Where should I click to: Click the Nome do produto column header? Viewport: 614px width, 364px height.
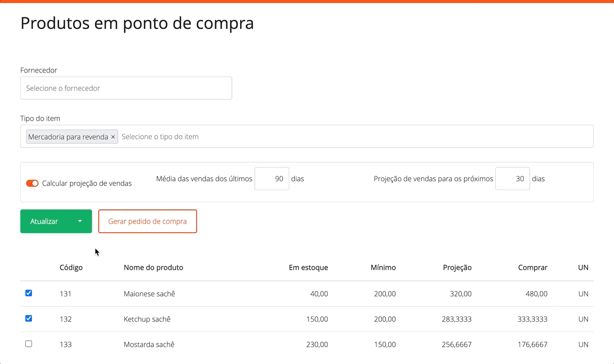coord(153,268)
